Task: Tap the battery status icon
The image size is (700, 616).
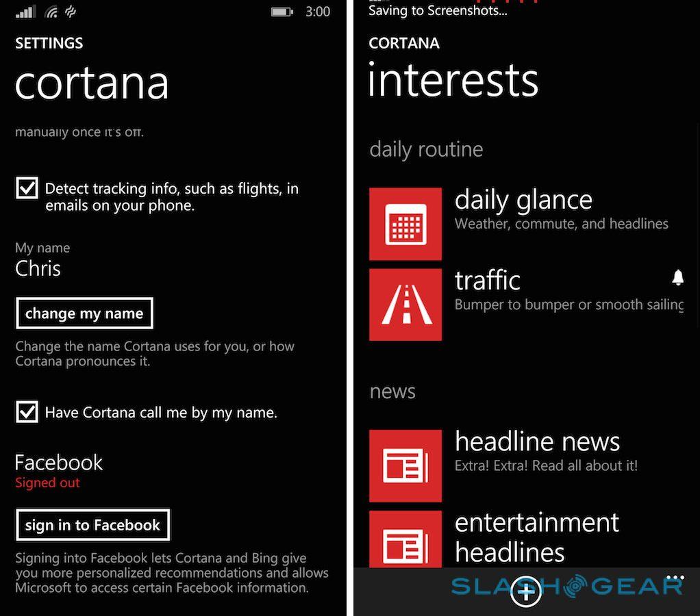Action: coord(282,12)
